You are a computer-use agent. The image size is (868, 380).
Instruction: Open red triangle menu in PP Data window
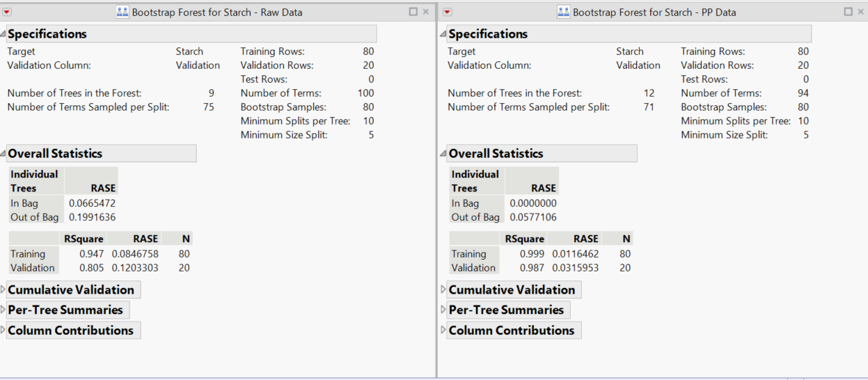click(448, 12)
